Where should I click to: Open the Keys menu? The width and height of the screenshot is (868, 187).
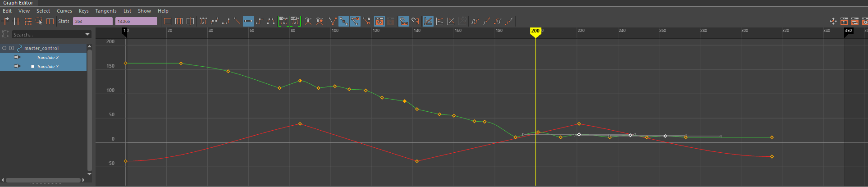click(x=84, y=11)
